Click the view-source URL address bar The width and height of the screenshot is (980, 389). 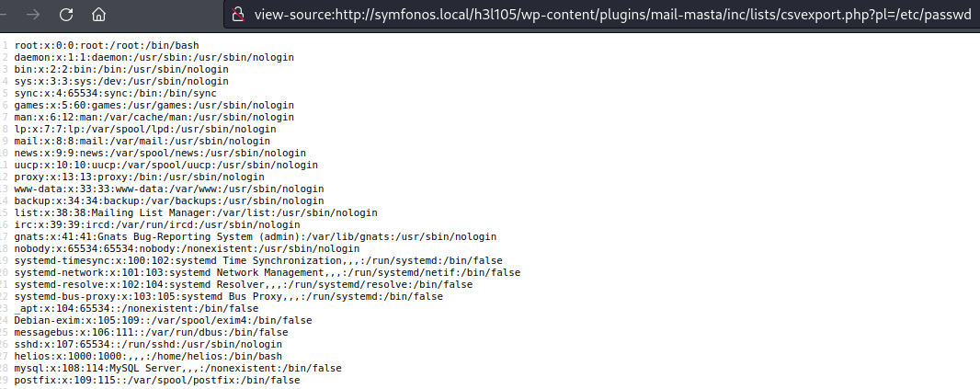pos(601,15)
